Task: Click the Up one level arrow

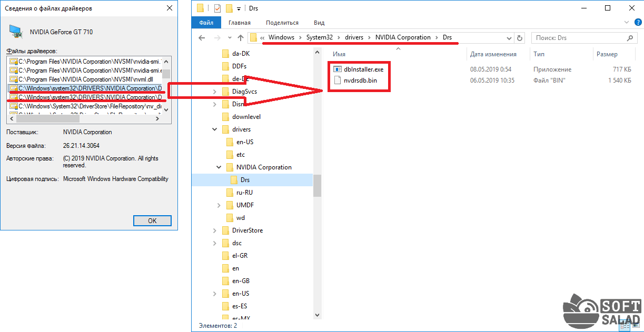Action: (241, 38)
